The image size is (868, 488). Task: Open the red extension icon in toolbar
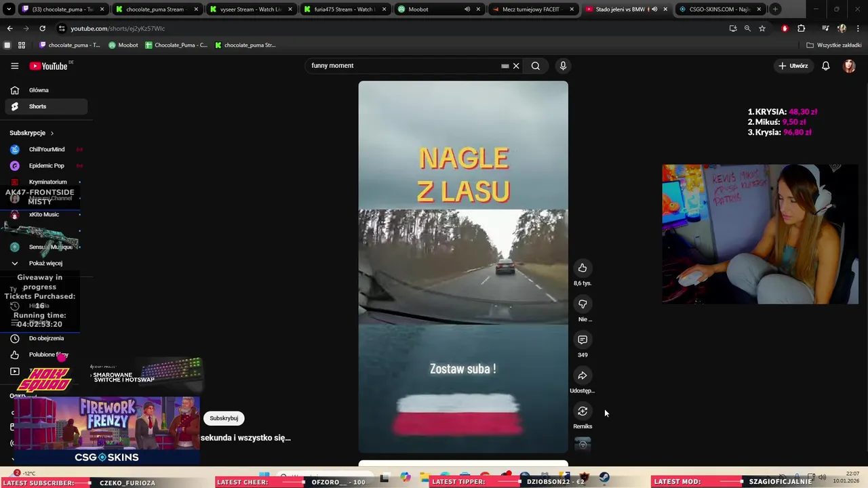pyautogui.click(x=785, y=28)
